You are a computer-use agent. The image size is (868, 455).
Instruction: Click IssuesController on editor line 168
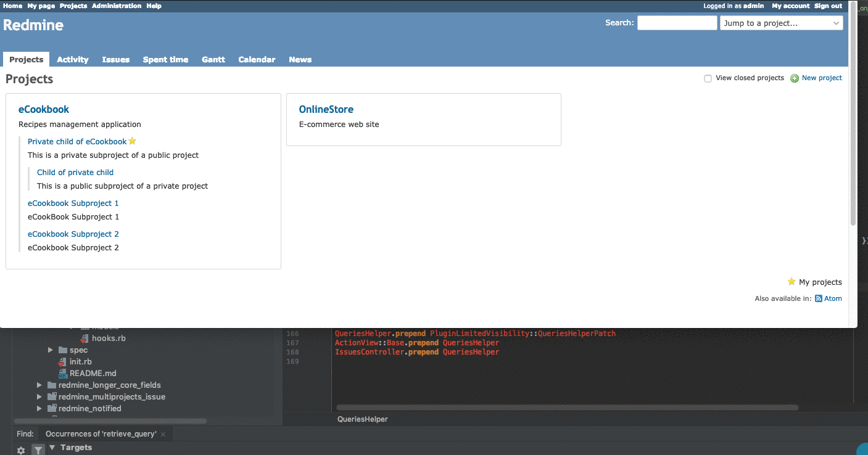[370, 352]
